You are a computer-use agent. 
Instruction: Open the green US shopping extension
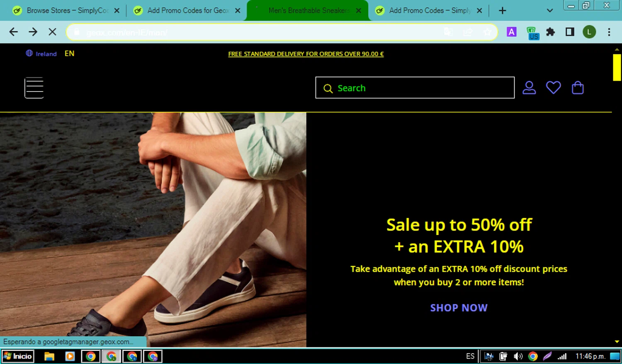532,33
